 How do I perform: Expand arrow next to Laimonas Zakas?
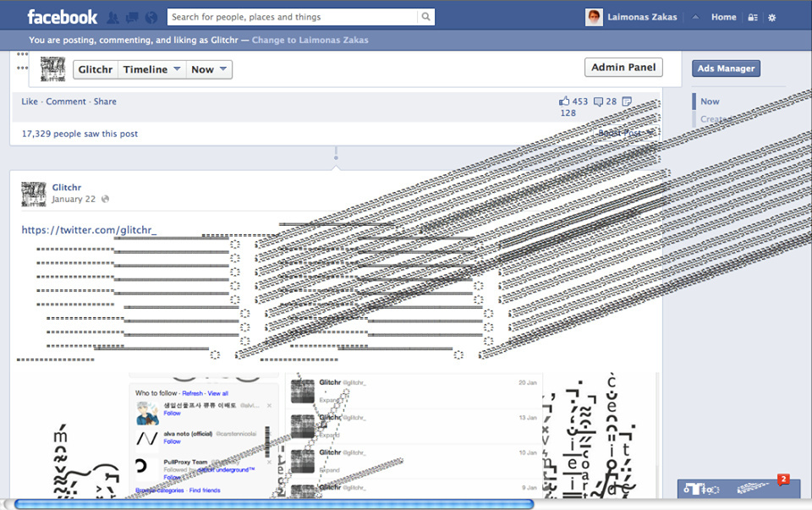click(695, 17)
